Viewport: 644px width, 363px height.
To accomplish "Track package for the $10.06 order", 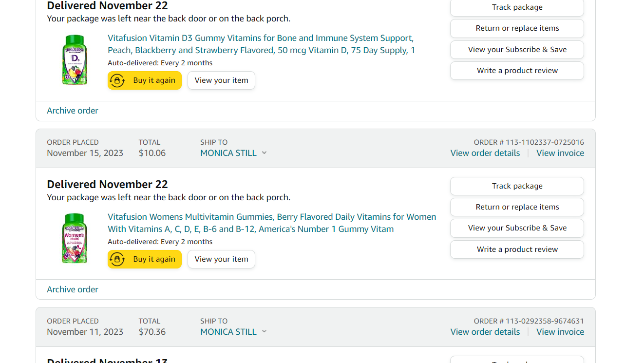I will (x=517, y=186).
